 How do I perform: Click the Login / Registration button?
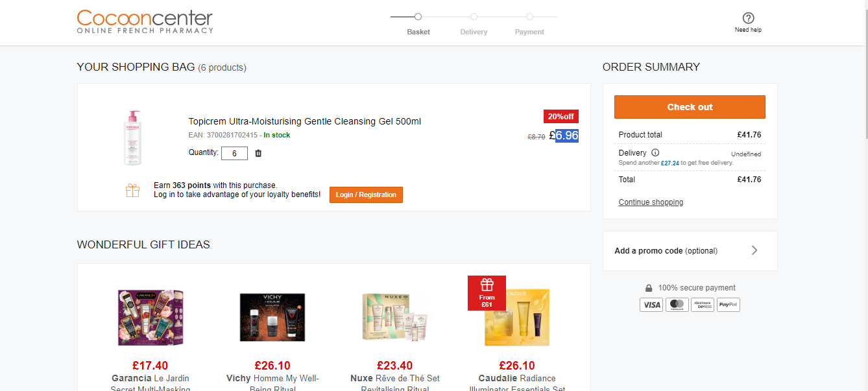(366, 195)
